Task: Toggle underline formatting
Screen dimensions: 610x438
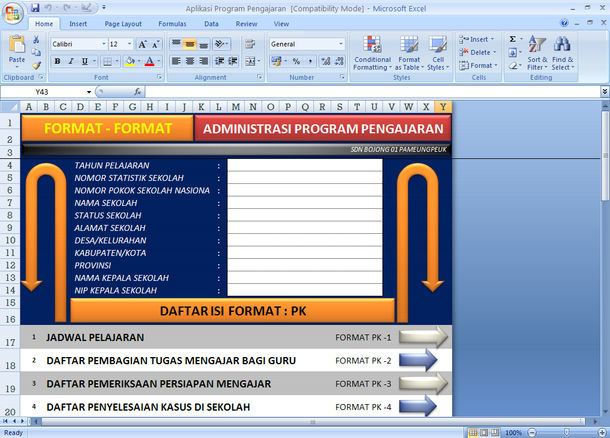Action: 84,61
